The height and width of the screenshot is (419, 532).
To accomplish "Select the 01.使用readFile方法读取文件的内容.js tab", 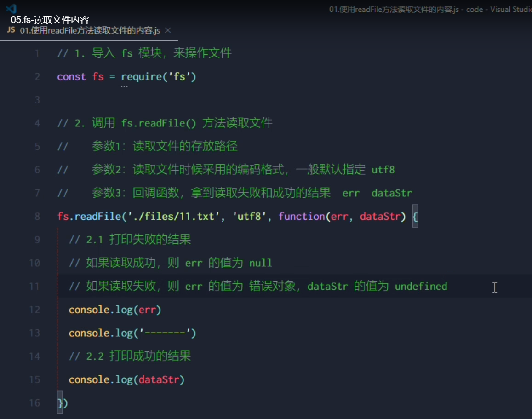I will pyautogui.click(x=89, y=30).
